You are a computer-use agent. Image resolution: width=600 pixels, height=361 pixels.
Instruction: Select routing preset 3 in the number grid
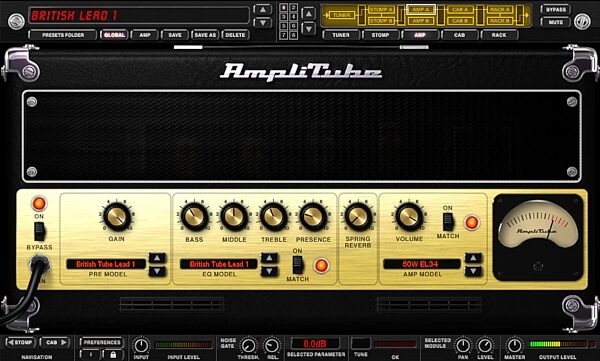coord(284,17)
